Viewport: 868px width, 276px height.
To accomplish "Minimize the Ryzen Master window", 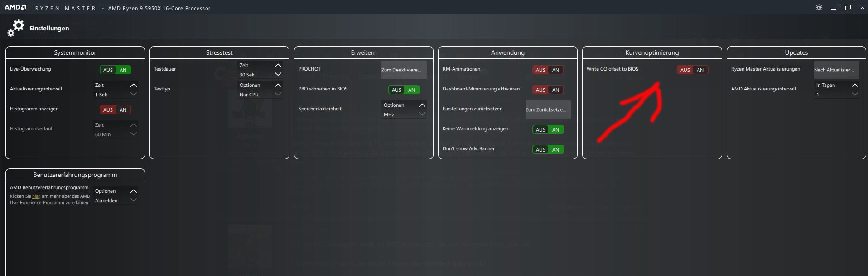I will point(833,7).
